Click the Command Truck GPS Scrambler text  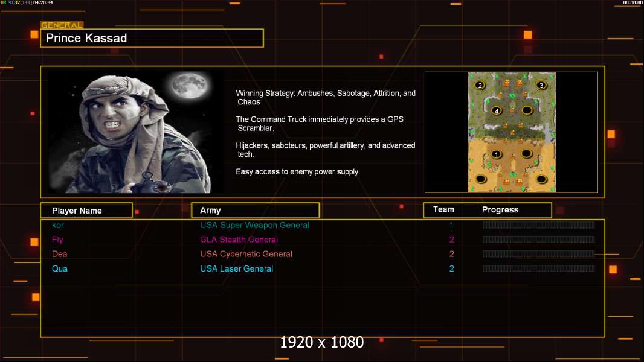pos(320,124)
